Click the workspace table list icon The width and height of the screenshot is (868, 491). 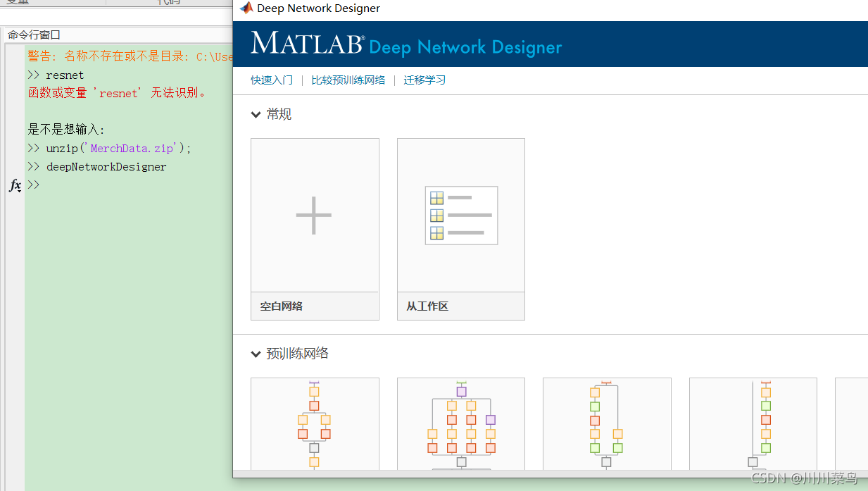(x=461, y=215)
